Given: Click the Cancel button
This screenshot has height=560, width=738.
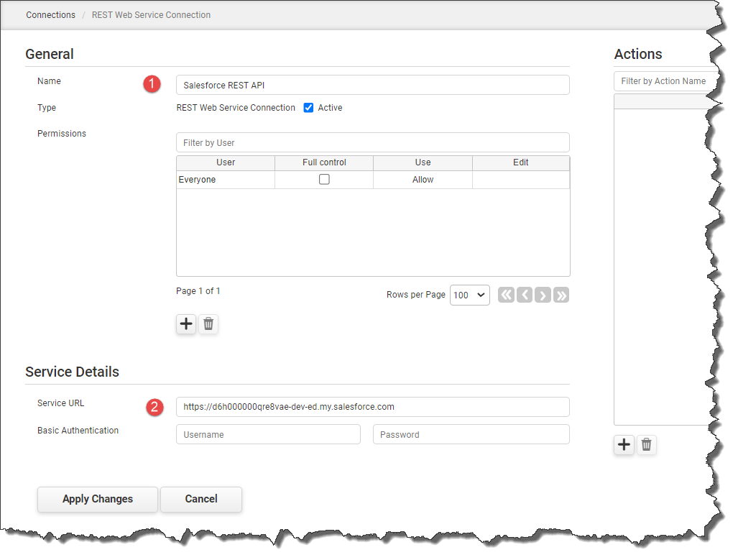Looking at the screenshot, I should (x=201, y=499).
